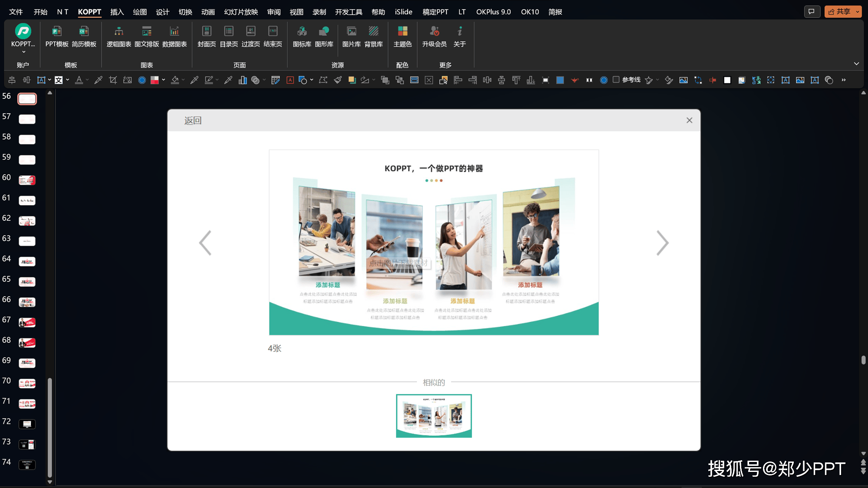
Task: Click the 共享 share button
Action: (x=839, y=12)
